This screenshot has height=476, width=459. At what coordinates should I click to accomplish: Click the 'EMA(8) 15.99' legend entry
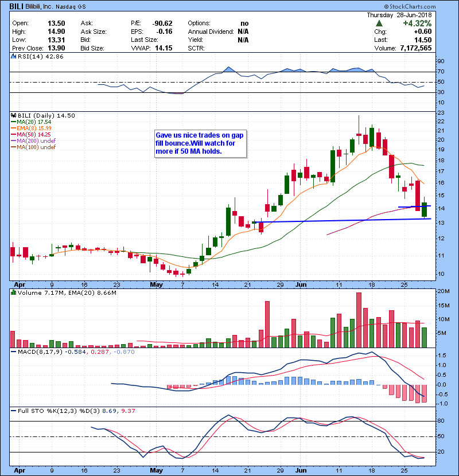click(x=31, y=128)
